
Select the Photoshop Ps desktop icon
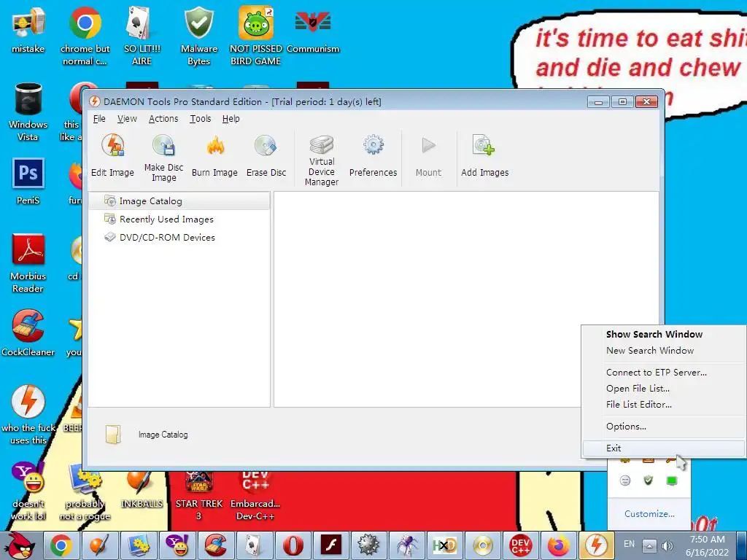point(28,182)
